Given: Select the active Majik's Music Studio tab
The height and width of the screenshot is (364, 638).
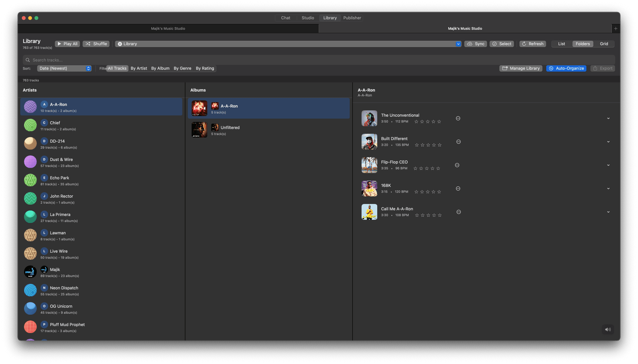Looking at the screenshot, I should point(465,28).
